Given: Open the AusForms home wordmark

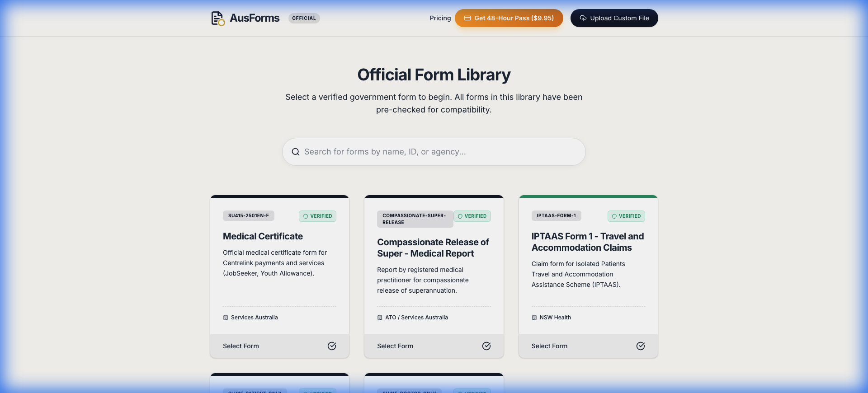Looking at the screenshot, I should pos(255,18).
